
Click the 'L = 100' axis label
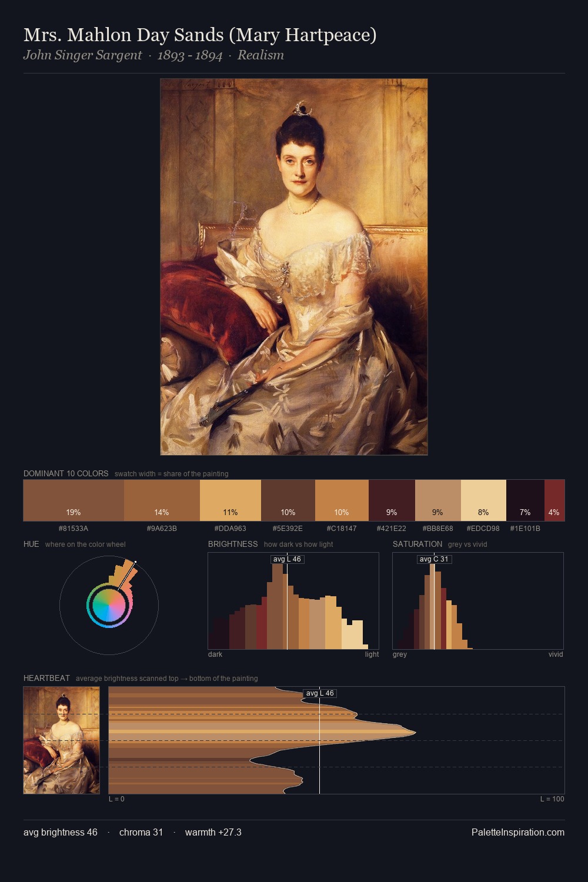[x=552, y=799]
